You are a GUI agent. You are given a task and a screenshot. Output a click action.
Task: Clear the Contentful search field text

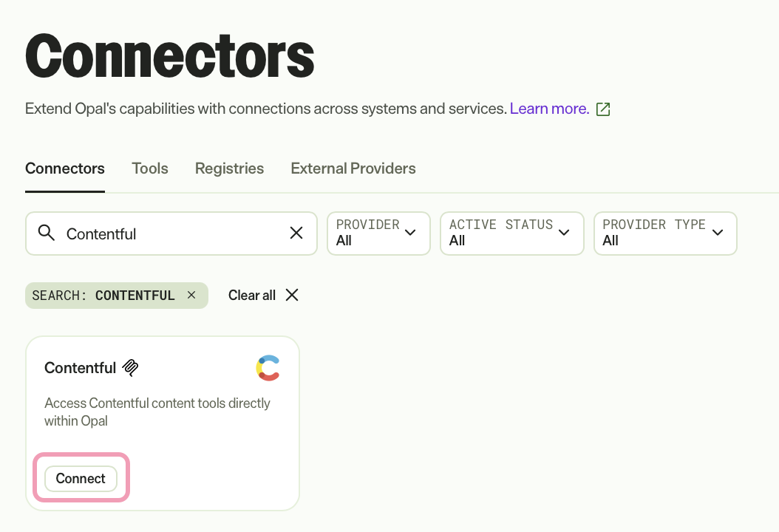(x=296, y=233)
